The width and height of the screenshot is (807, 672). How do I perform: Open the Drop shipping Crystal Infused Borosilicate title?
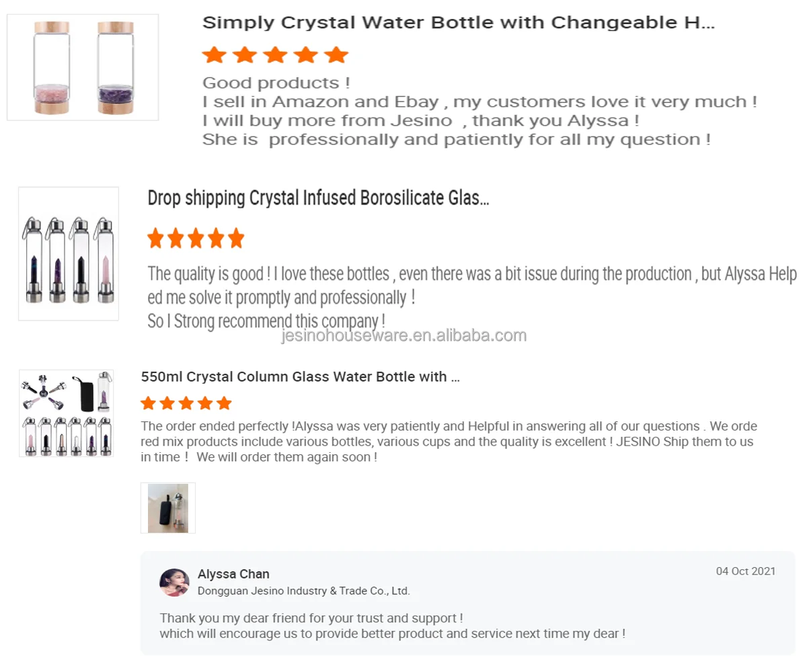pyautogui.click(x=318, y=198)
